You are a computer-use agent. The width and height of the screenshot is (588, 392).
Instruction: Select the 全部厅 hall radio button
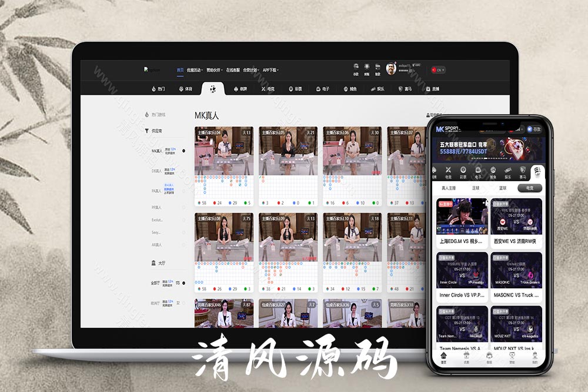183,283
